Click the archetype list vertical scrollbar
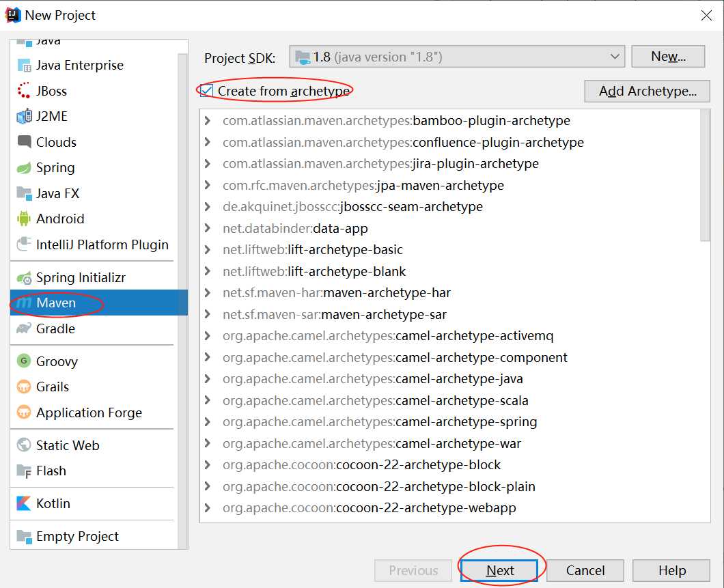This screenshot has width=724, height=588. click(x=705, y=176)
